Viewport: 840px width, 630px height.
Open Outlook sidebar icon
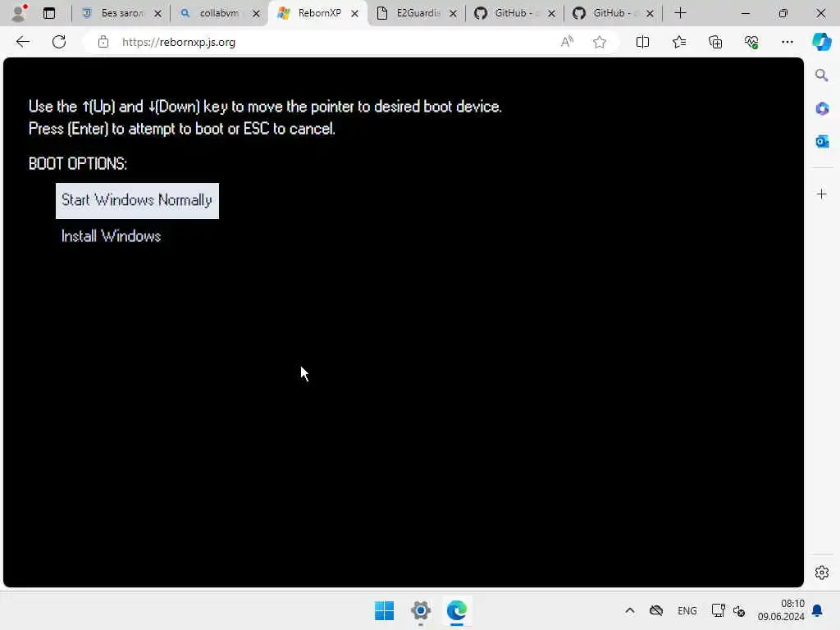pos(822,141)
